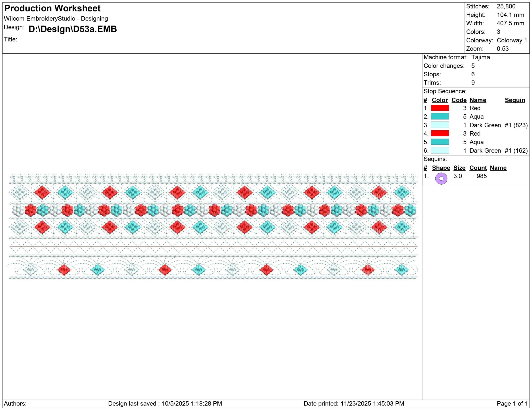532x409 pixels.
Task: Click the sequin count #1 (162)
Action: pyautogui.click(x=516, y=151)
